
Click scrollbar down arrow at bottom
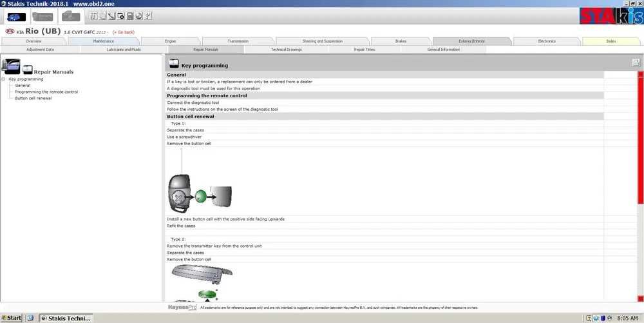tap(640, 299)
